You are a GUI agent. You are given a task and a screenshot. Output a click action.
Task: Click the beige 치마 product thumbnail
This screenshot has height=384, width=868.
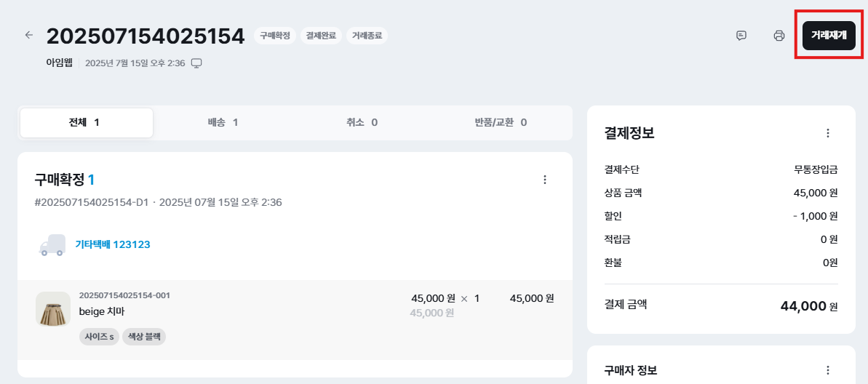click(53, 309)
